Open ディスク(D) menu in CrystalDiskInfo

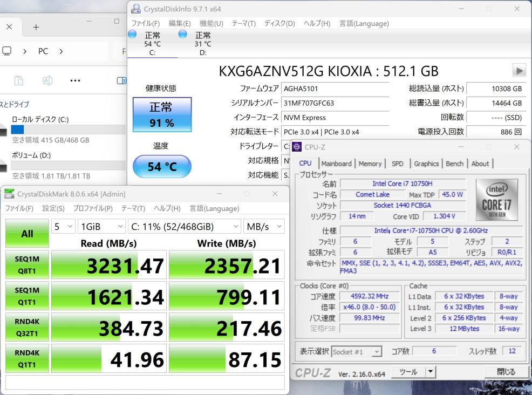coord(279,23)
